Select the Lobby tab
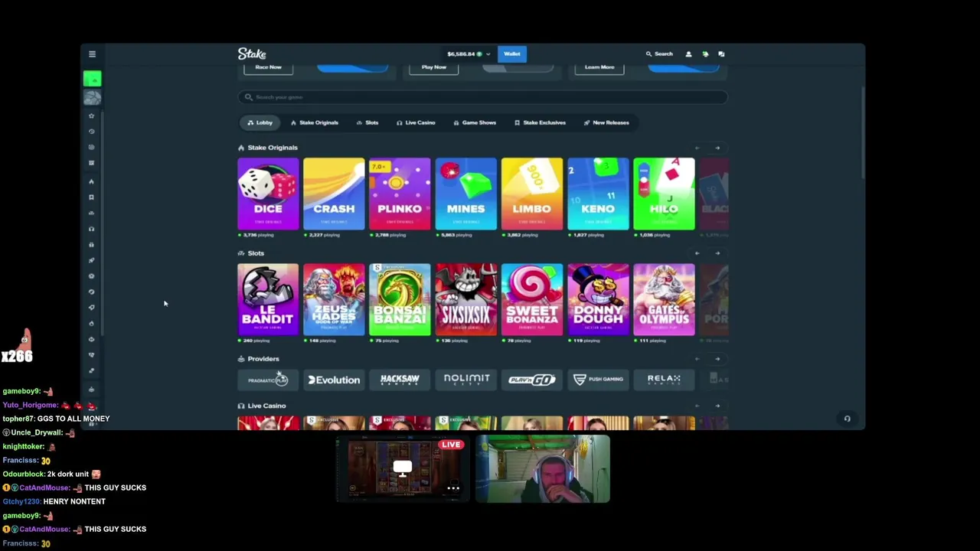This screenshot has height=551, width=980. pos(260,122)
